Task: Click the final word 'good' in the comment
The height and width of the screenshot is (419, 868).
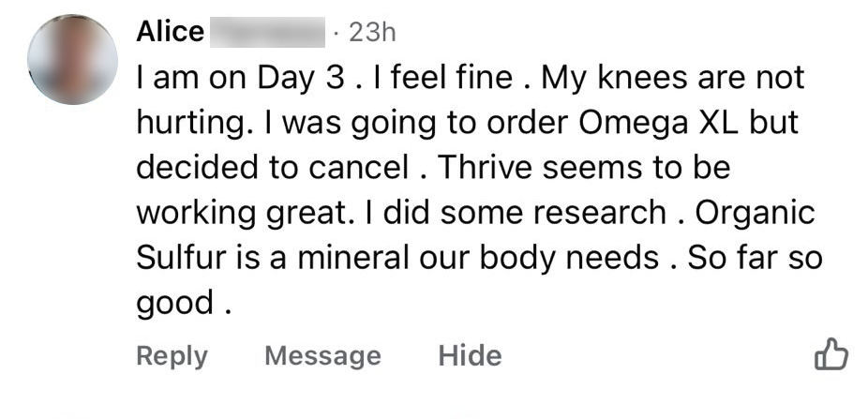Action: 175,305
